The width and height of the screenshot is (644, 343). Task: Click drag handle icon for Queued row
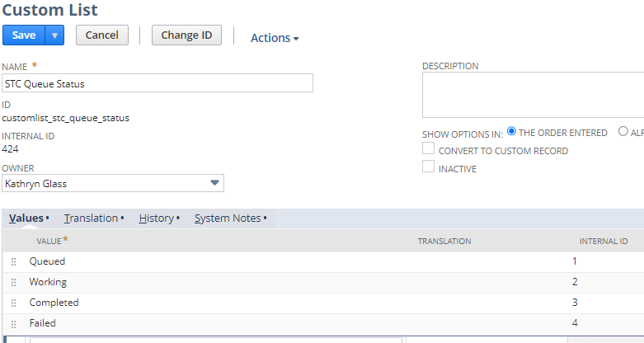point(13,262)
